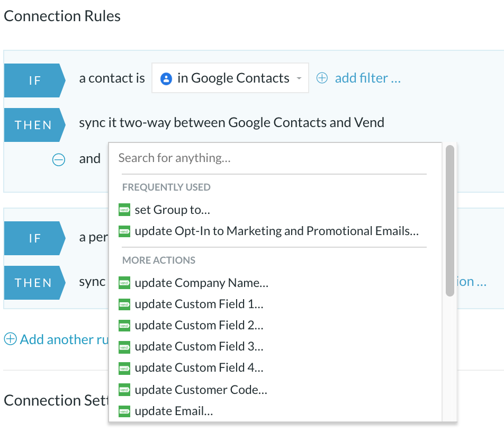Click the 'Add another rule' link
The width and height of the screenshot is (504, 431).
tap(65, 339)
